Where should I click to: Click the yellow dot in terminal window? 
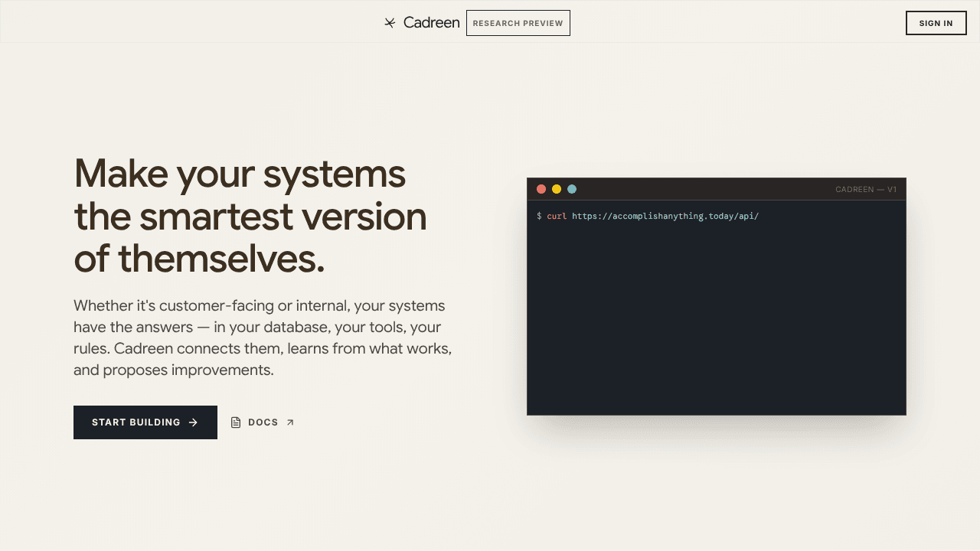tap(557, 189)
